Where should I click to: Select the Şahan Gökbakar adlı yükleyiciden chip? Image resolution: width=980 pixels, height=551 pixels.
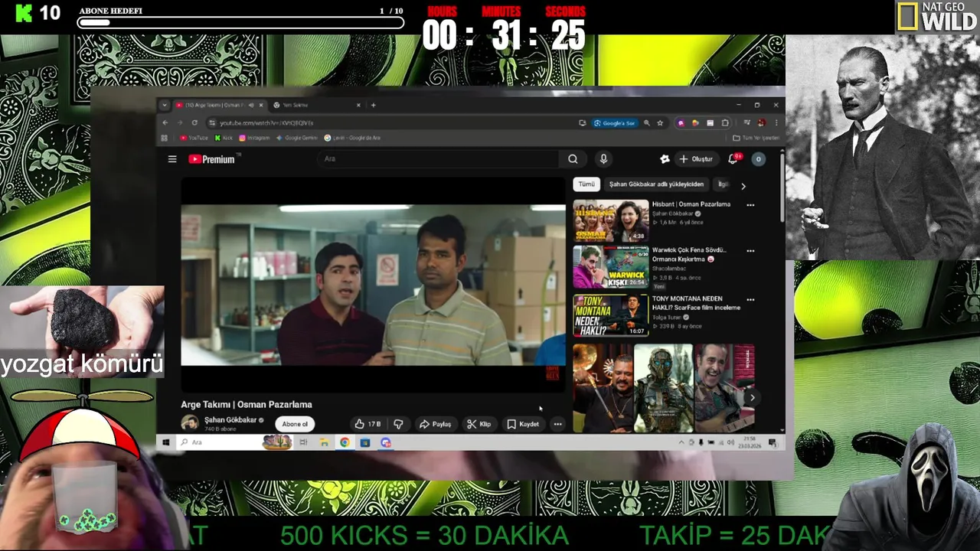point(656,184)
